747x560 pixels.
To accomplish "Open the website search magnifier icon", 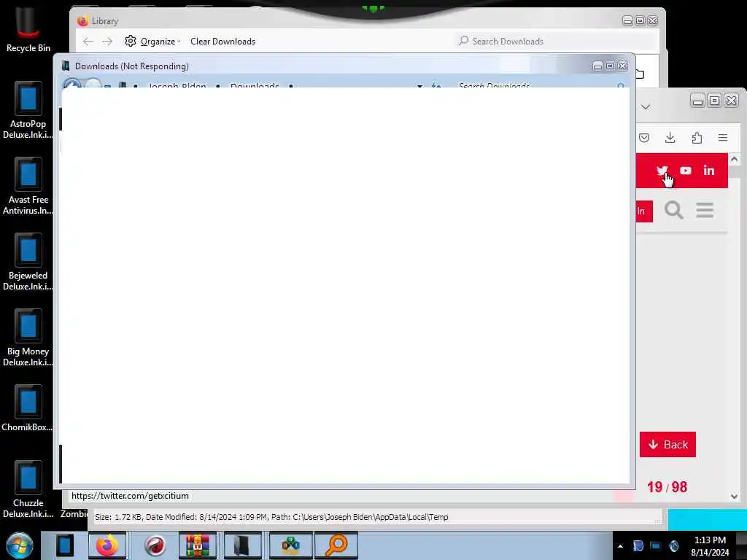I will coord(673,210).
